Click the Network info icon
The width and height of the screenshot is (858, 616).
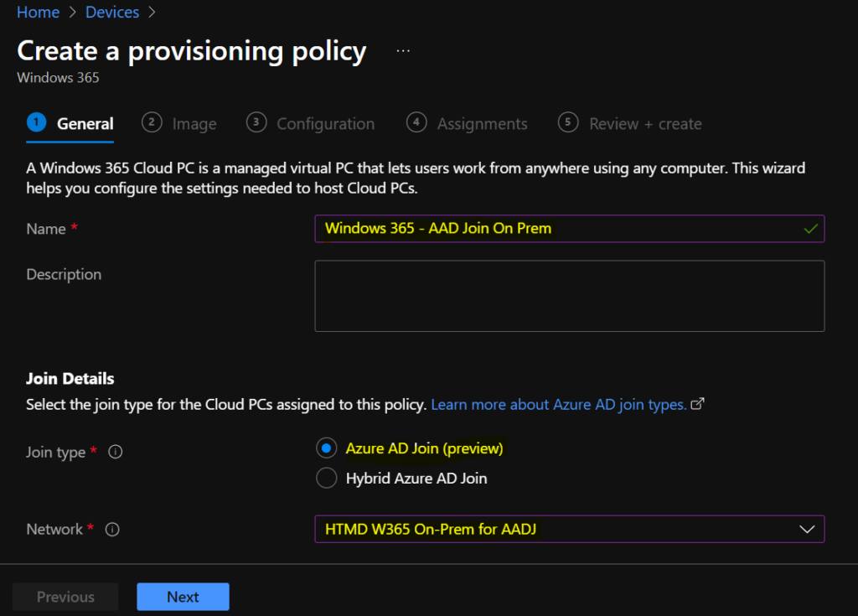(x=112, y=530)
